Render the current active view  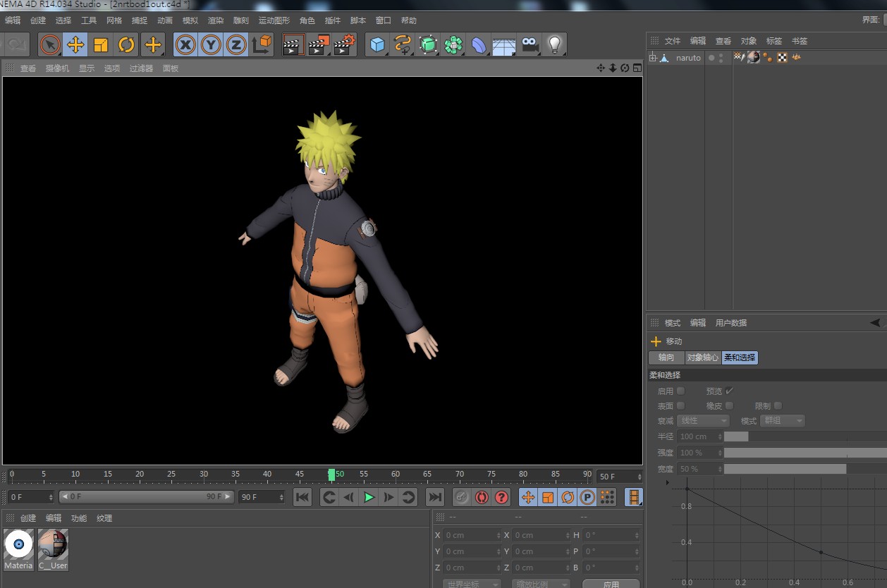(293, 45)
